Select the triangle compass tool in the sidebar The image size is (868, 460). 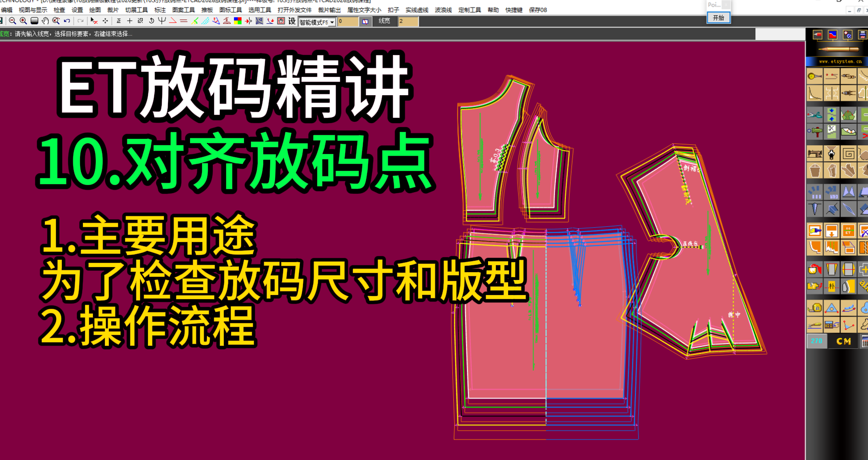831,307
